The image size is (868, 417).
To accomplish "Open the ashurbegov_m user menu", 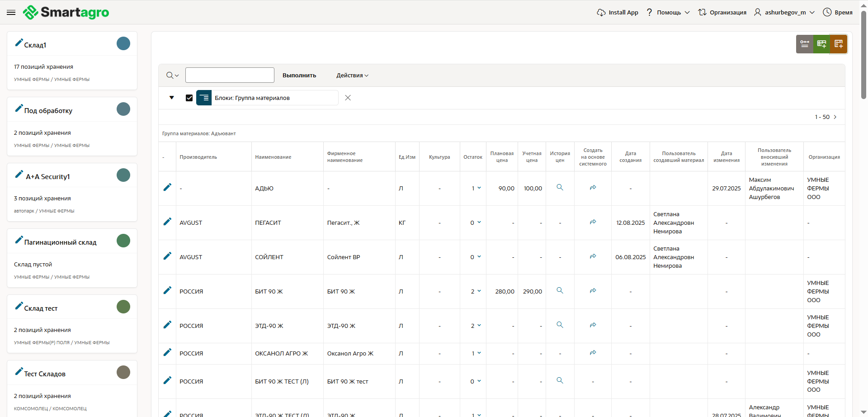I will 784,12.
